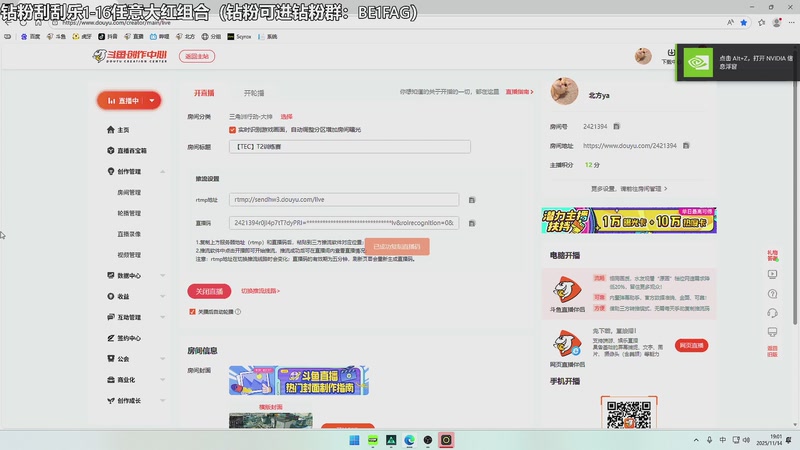Toggle 关播后自动轮播 checkbox
Image resolution: width=800 pixels, height=450 pixels.
click(x=192, y=312)
